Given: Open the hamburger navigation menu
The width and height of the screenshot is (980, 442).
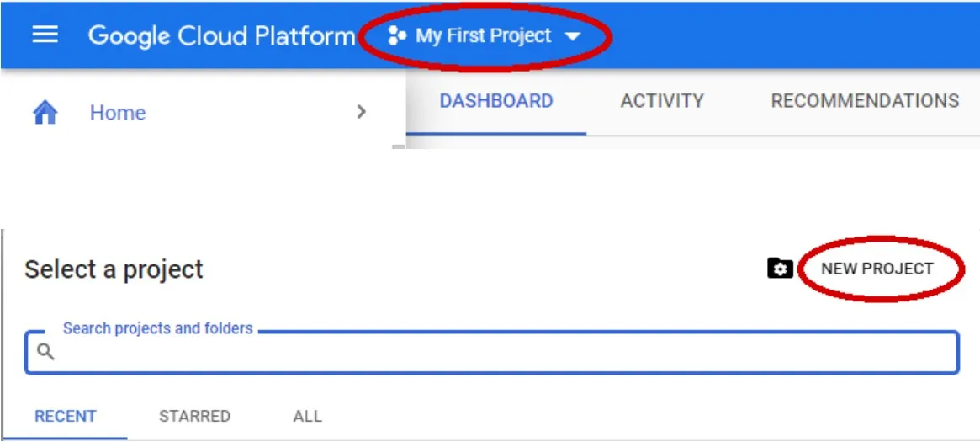Looking at the screenshot, I should coord(45,35).
